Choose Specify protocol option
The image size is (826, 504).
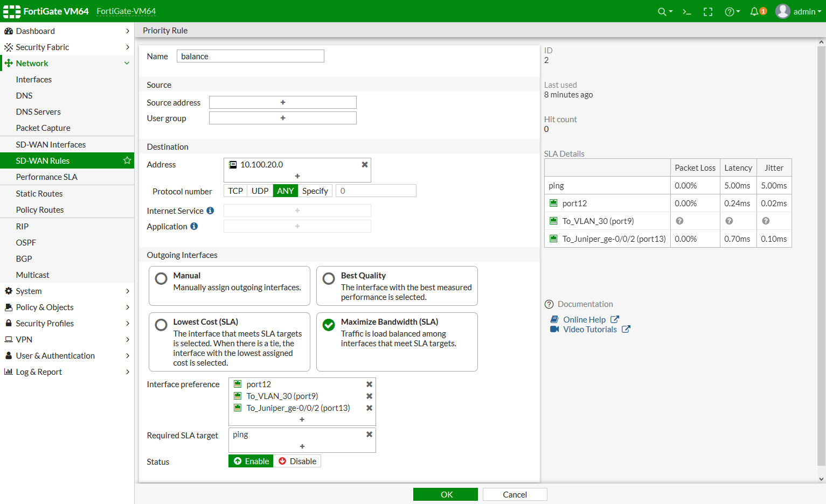click(x=315, y=191)
